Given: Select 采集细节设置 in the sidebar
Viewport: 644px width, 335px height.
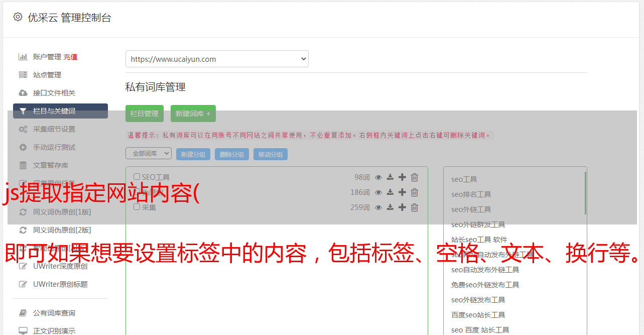Looking at the screenshot, I should (54, 129).
